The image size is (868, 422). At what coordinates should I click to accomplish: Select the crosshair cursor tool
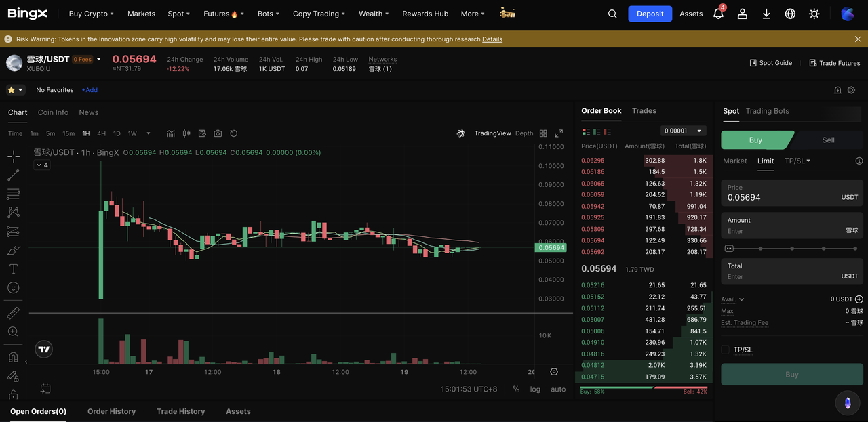tap(14, 156)
